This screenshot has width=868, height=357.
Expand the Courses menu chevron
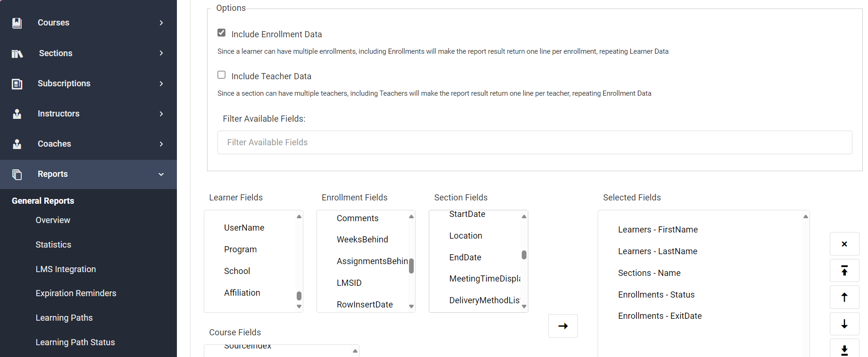pos(161,23)
